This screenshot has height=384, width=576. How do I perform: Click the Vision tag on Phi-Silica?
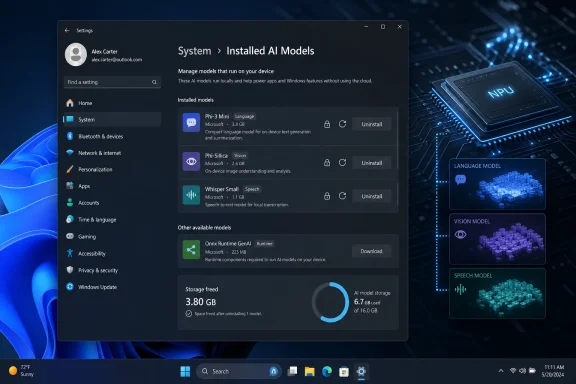pyautogui.click(x=240, y=156)
